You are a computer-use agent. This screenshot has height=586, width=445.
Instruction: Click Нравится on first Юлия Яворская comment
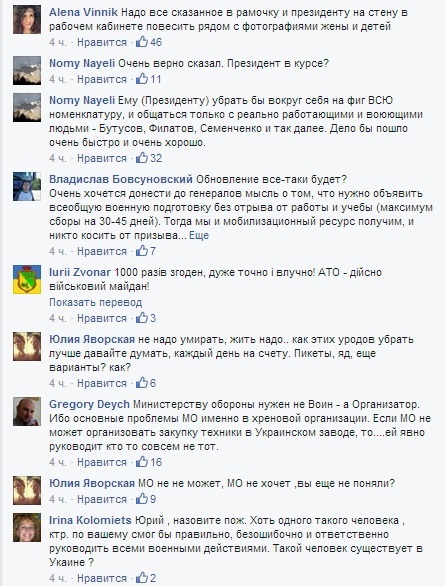click(102, 383)
